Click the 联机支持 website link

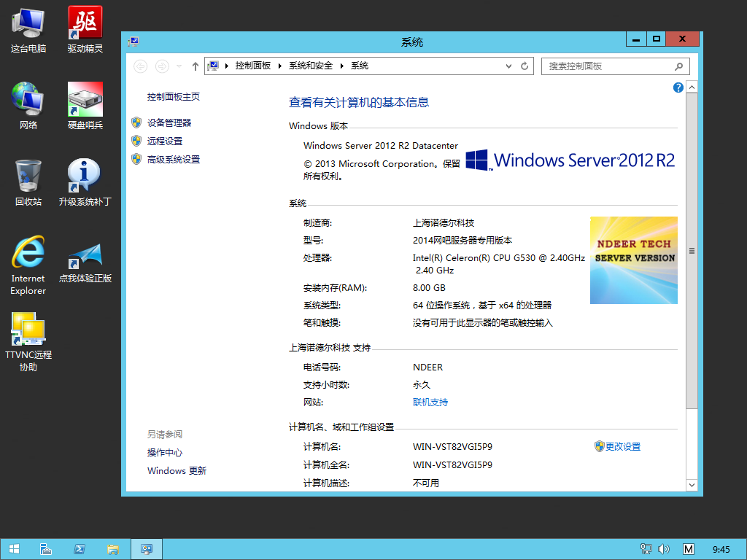(x=430, y=402)
